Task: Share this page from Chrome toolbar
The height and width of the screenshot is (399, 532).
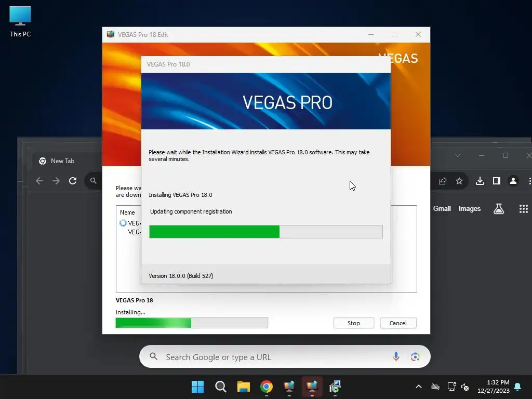Action: (443, 181)
